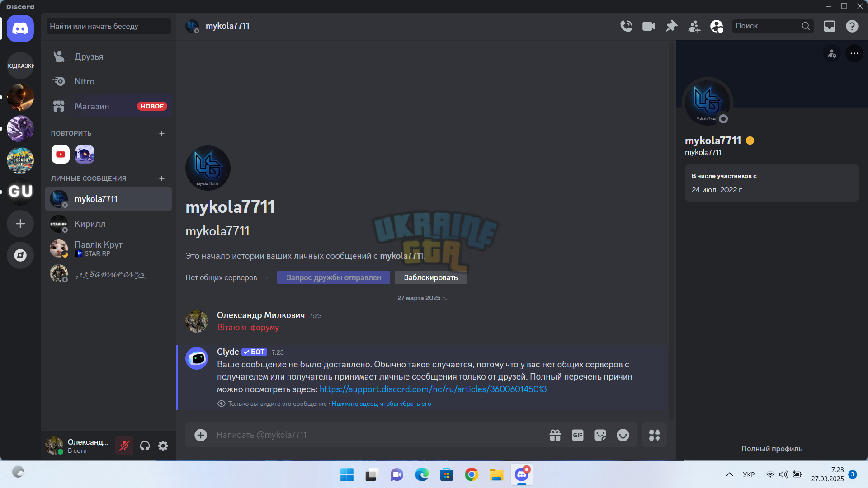Add new item in ПОВТОРИТЬ section
This screenshot has height=488, width=868.
[x=162, y=133]
